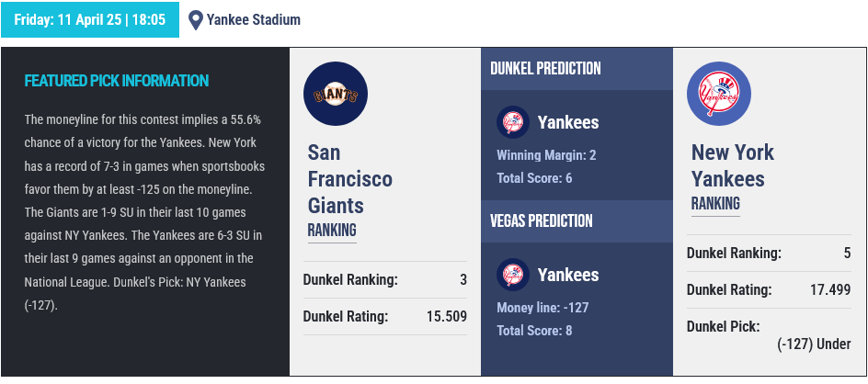
Task: Click the Money line: -127 text
Action: click(542, 308)
